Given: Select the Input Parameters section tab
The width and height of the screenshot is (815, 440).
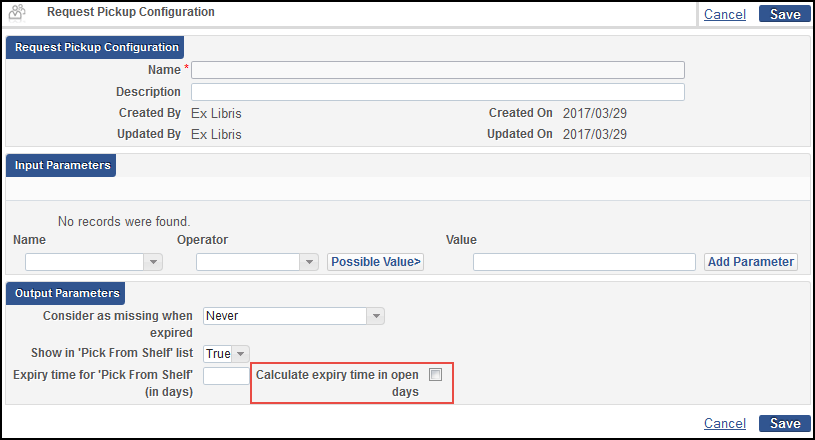Looking at the screenshot, I should point(61,165).
